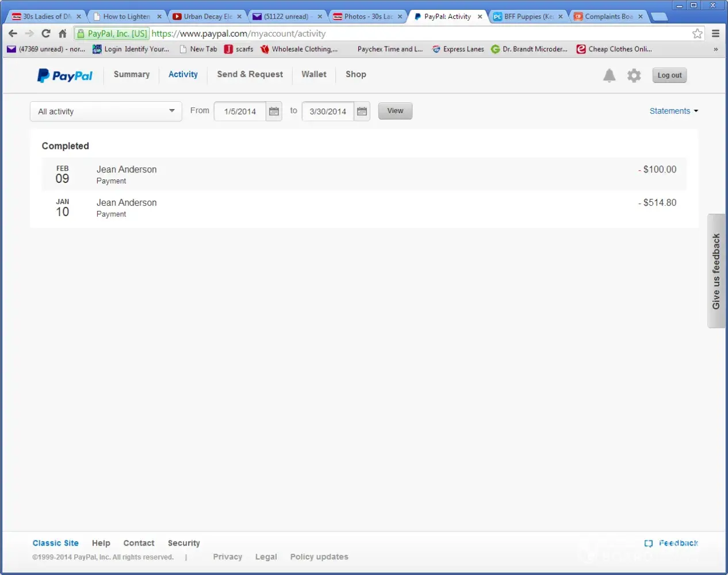
Task: Reload the page in the browser
Action: coord(46,33)
